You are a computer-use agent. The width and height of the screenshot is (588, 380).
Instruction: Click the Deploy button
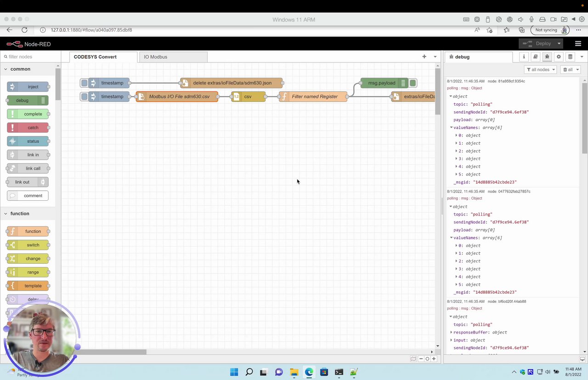click(x=537, y=44)
